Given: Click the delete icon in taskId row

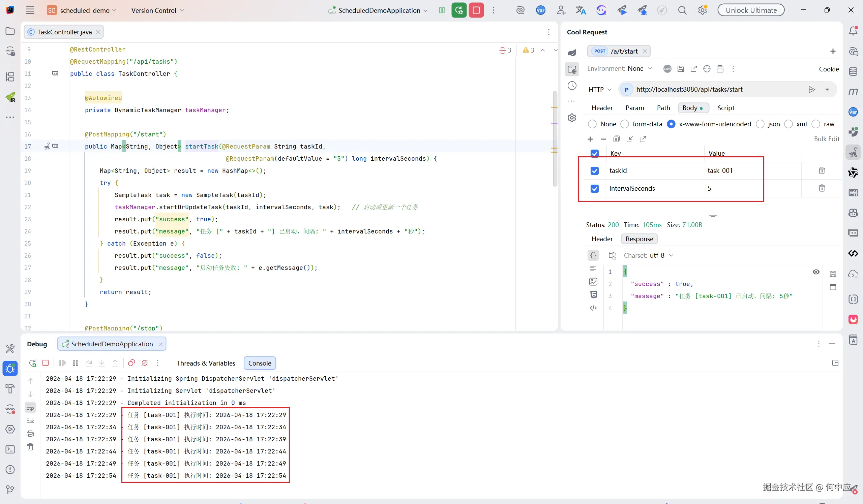Looking at the screenshot, I should pyautogui.click(x=822, y=170).
